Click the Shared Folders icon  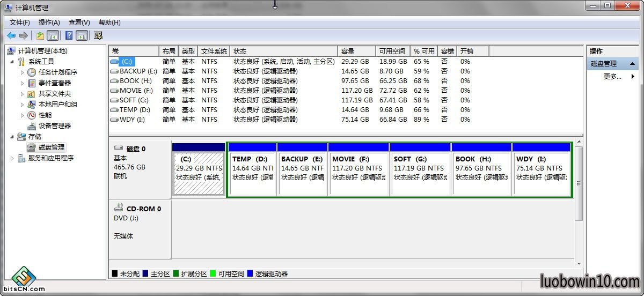[x=32, y=94]
